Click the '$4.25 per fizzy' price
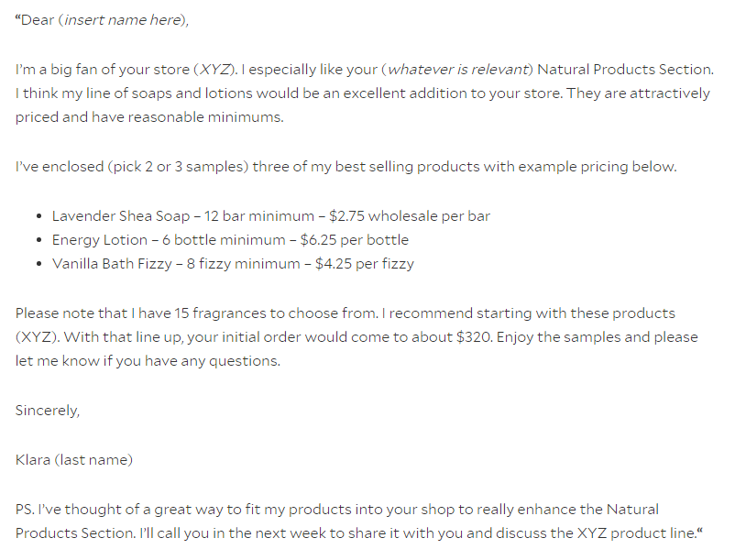Viewport: 746px width, 560px height. 365,264
